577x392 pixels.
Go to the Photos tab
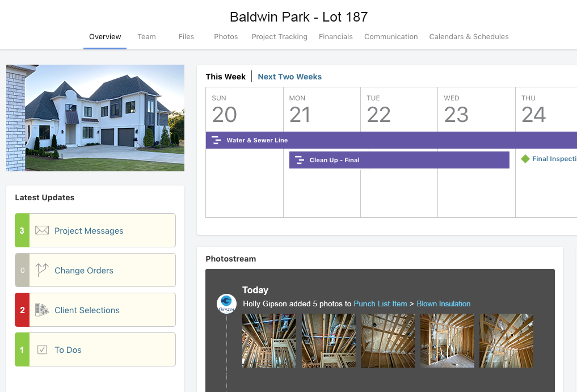point(226,36)
